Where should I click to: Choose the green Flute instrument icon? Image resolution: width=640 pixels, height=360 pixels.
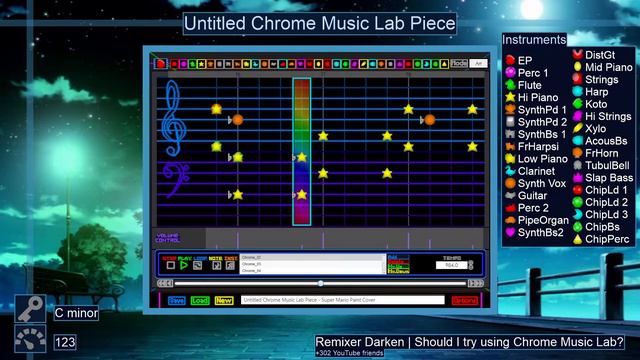point(192,64)
